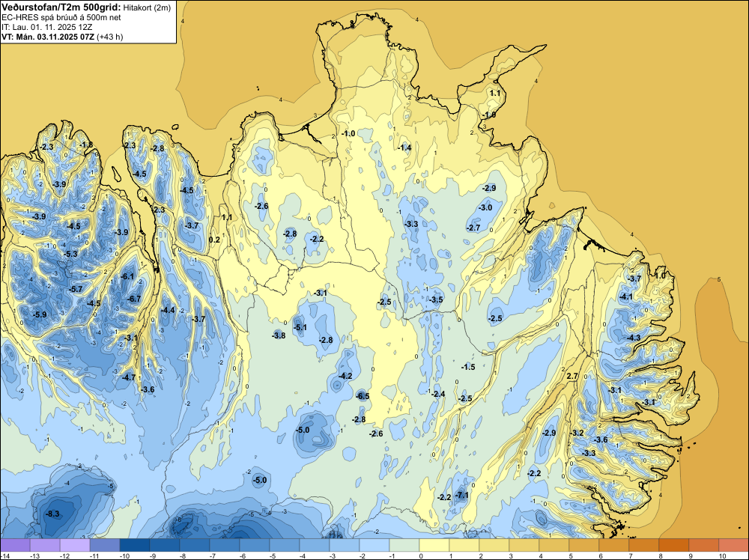Click legend color swatch between 8 and 9

pos(674,545)
